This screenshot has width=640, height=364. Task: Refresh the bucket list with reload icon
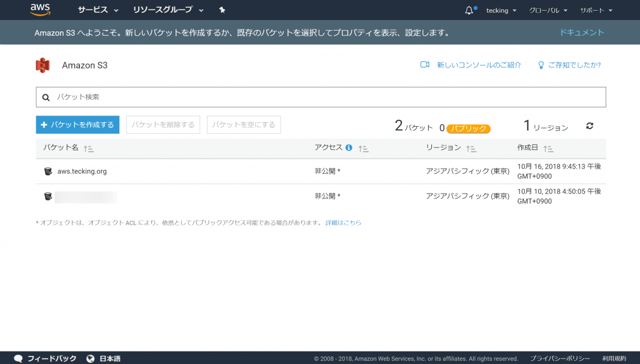pyautogui.click(x=589, y=125)
